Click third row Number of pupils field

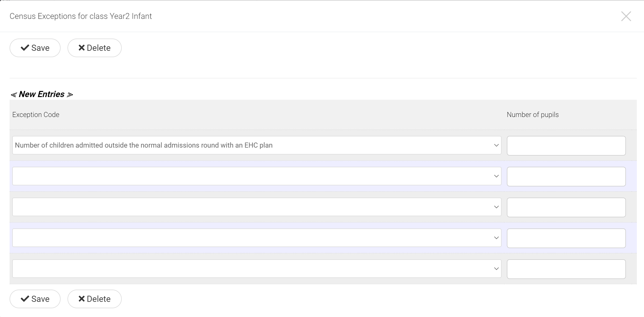[x=566, y=207]
